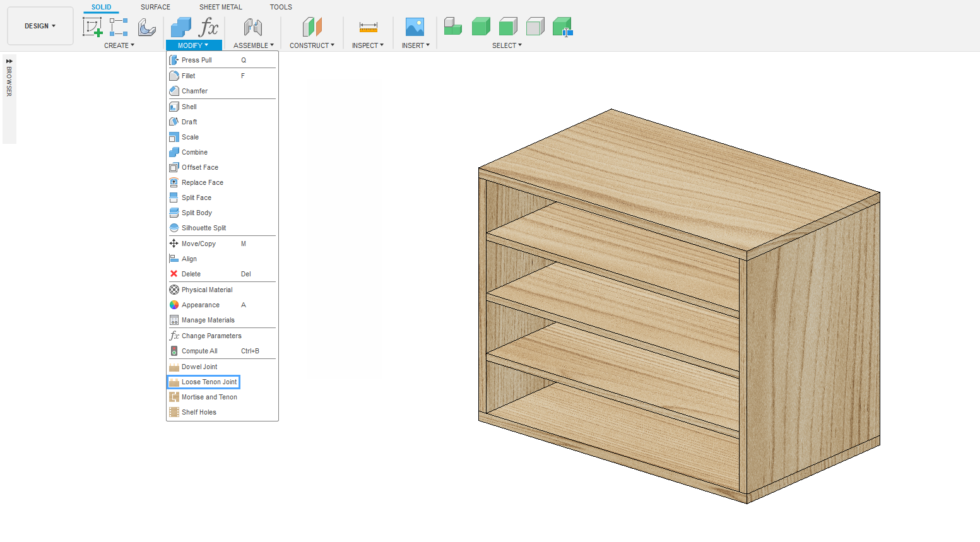980x542 pixels.
Task: Select Shelf Holes in the Modify menu
Action: pyautogui.click(x=199, y=412)
